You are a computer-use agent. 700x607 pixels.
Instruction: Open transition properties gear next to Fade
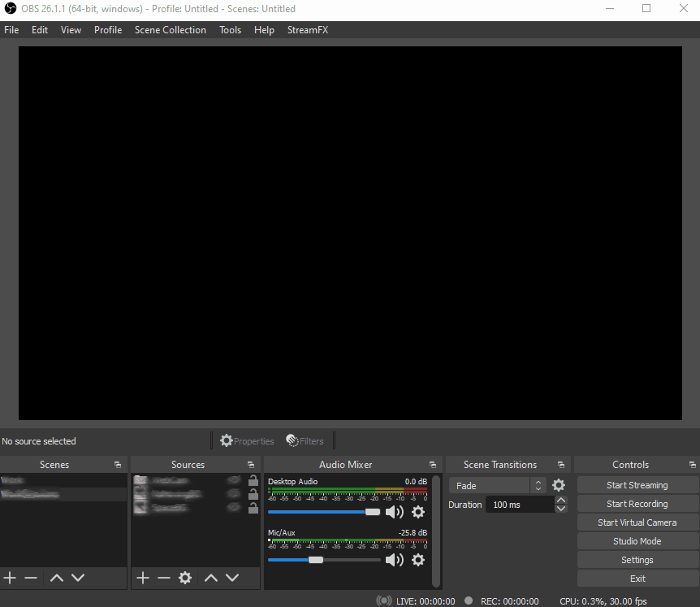[559, 485]
